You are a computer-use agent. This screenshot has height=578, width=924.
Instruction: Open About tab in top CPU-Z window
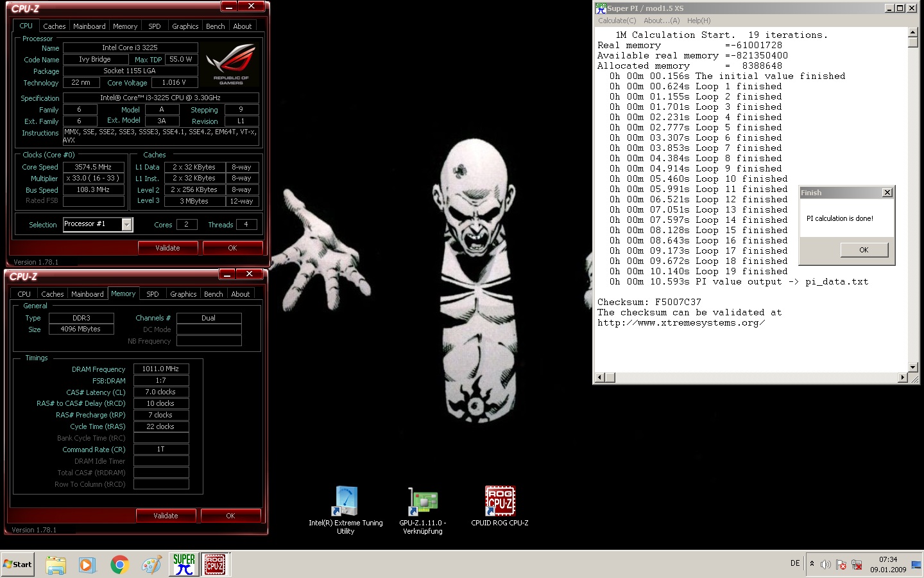243,26
